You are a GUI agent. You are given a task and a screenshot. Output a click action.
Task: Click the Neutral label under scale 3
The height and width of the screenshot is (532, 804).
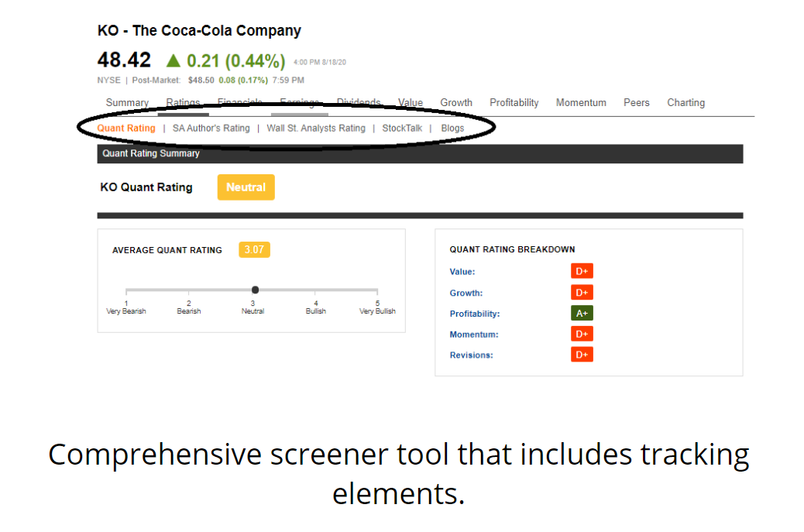[253, 311]
